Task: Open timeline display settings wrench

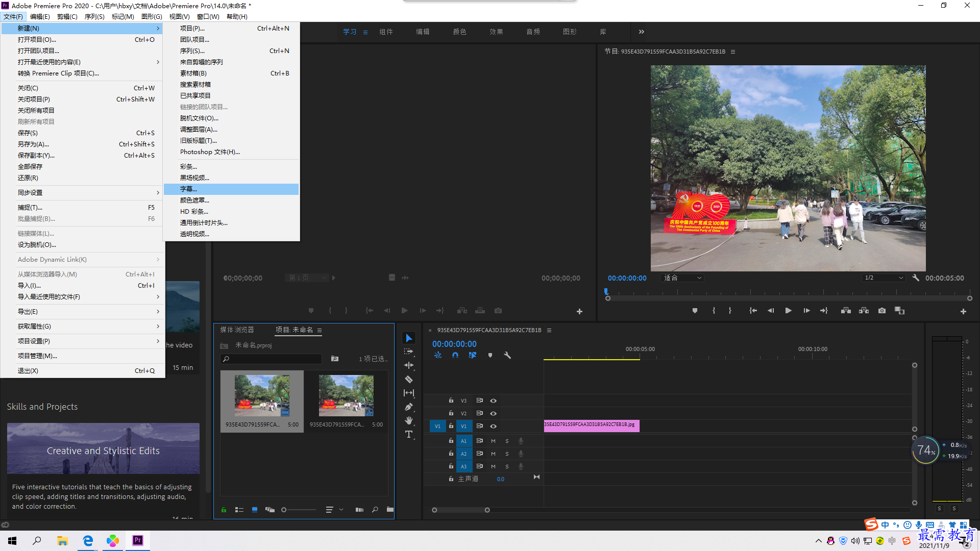Action: point(507,355)
